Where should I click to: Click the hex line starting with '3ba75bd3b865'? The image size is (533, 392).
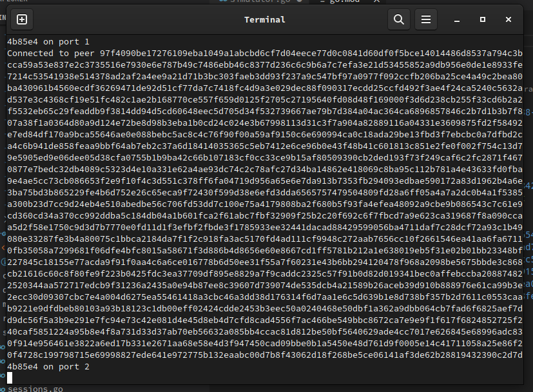tap(265, 193)
